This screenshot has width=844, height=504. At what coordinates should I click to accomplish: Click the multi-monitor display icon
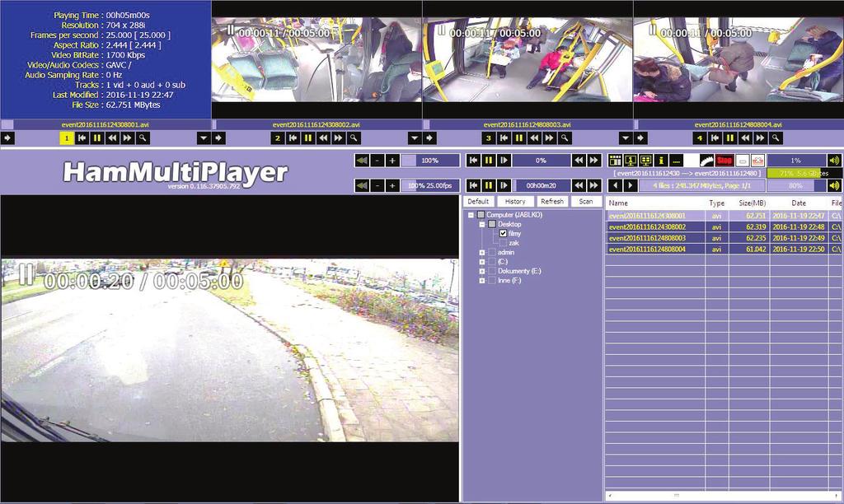pyautogui.click(x=645, y=161)
